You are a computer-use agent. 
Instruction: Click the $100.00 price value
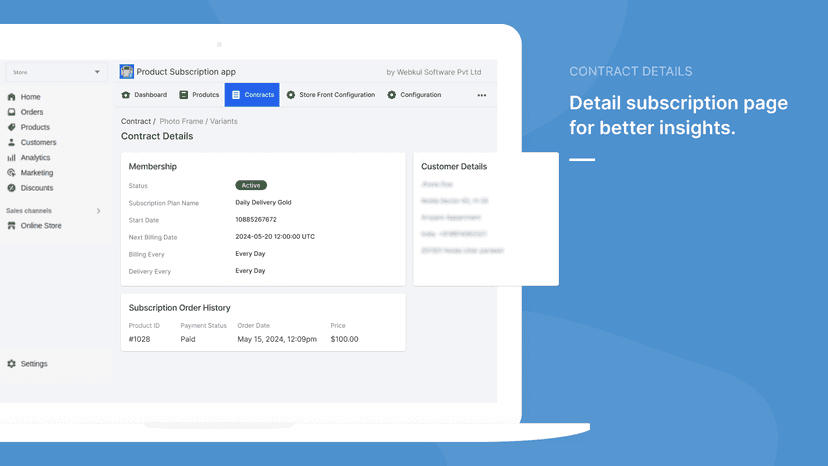(344, 339)
